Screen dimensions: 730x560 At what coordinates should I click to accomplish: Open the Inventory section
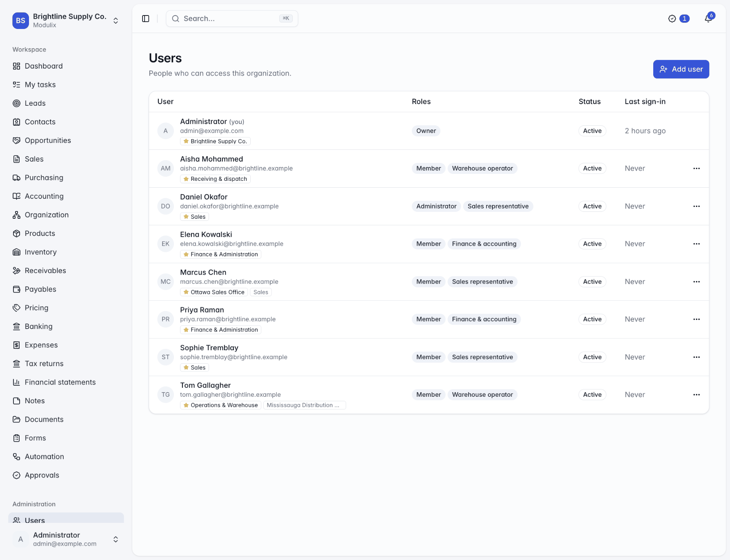66,252
